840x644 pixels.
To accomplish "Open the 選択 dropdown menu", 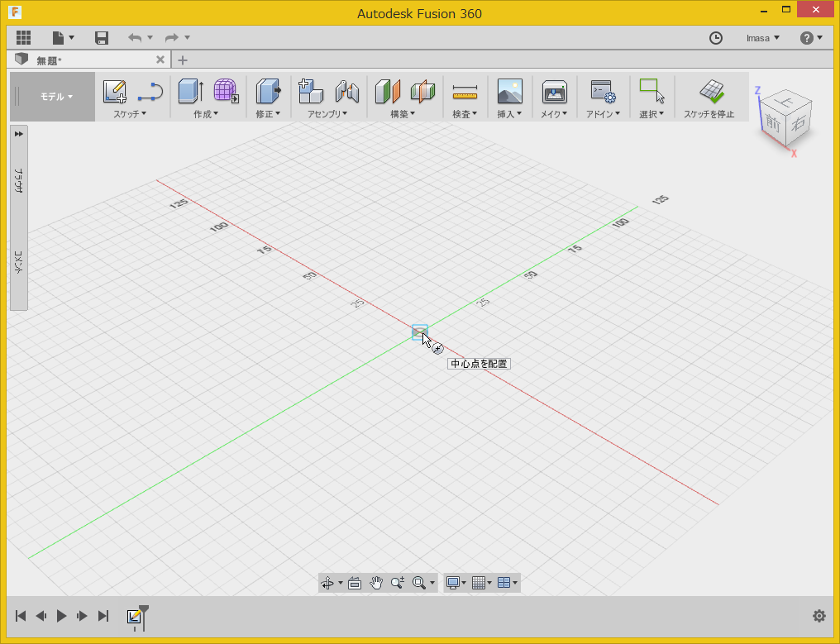I will [x=651, y=114].
